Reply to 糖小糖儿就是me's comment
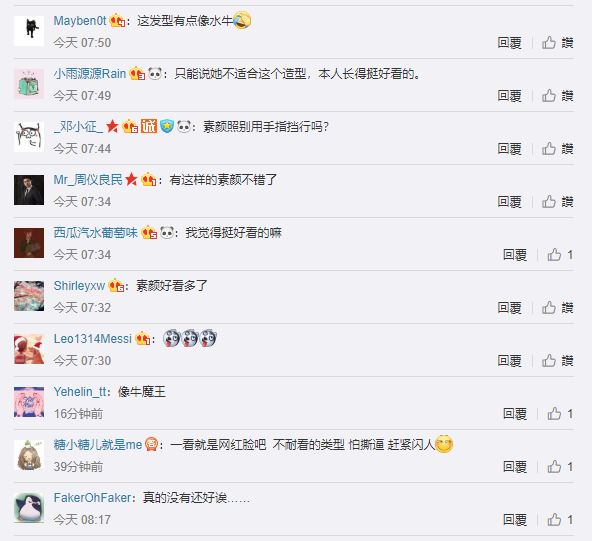The image size is (592, 541). pyautogui.click(x=515, y=467)
